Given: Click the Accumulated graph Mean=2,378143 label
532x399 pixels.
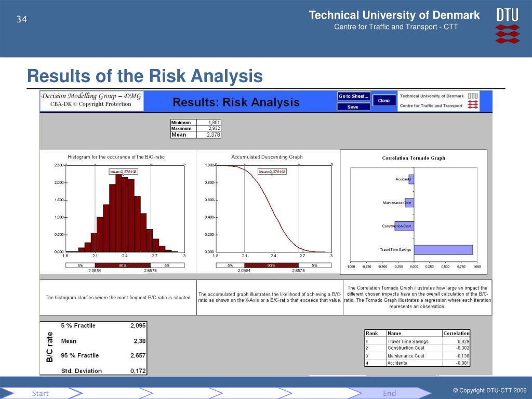Looking at the screenshot, I should tap(272, 171).
